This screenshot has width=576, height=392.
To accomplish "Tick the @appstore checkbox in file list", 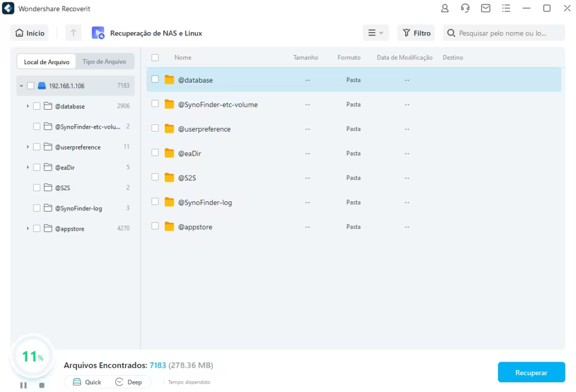I will click(x=155, y=227).
